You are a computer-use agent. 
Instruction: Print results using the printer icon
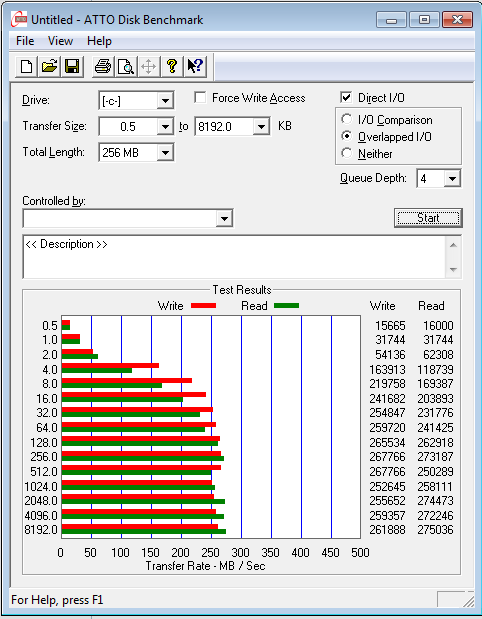[103, 66]
